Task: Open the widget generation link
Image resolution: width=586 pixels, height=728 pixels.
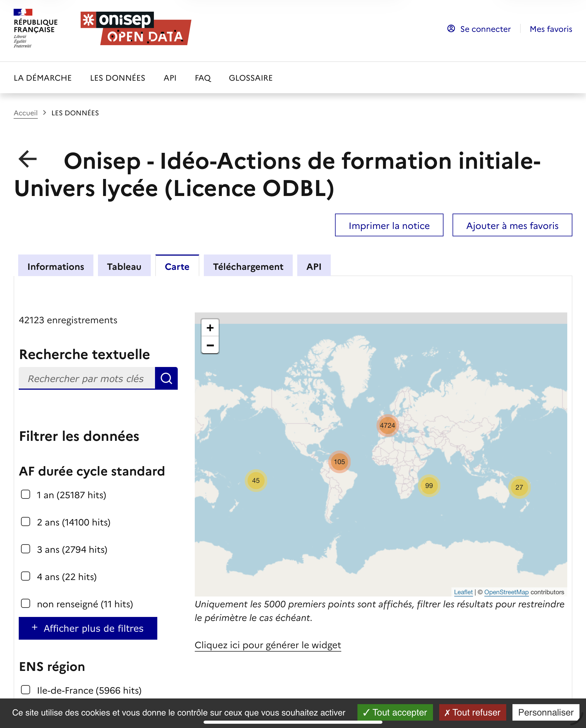Action: pyautogui.click(x=268, y=645)
